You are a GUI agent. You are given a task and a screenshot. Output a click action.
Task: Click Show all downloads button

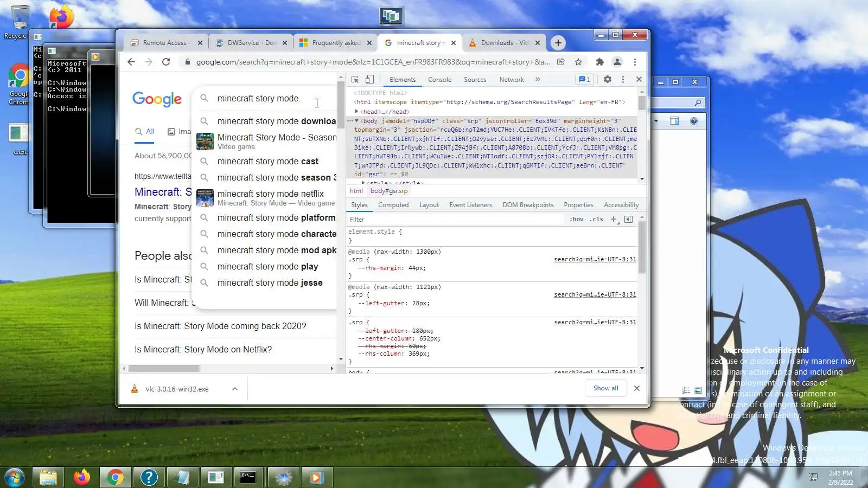[x=605, y=388]
